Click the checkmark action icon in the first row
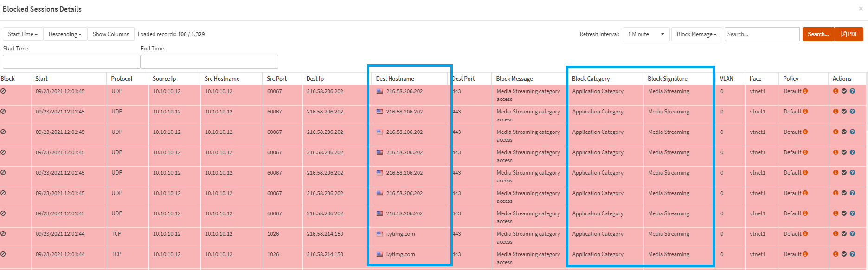Image resolution: width=868 pixels, height=270 pixels. 844,91
